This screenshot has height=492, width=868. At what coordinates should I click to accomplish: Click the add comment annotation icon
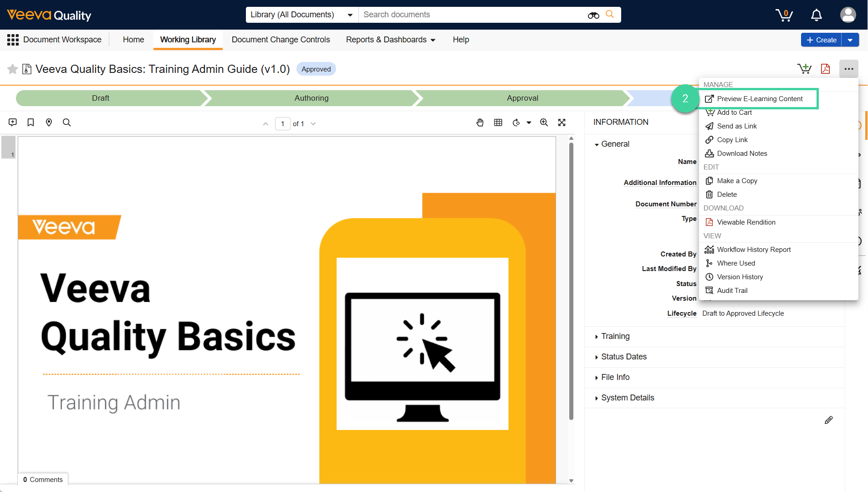[x=13, y=123]
